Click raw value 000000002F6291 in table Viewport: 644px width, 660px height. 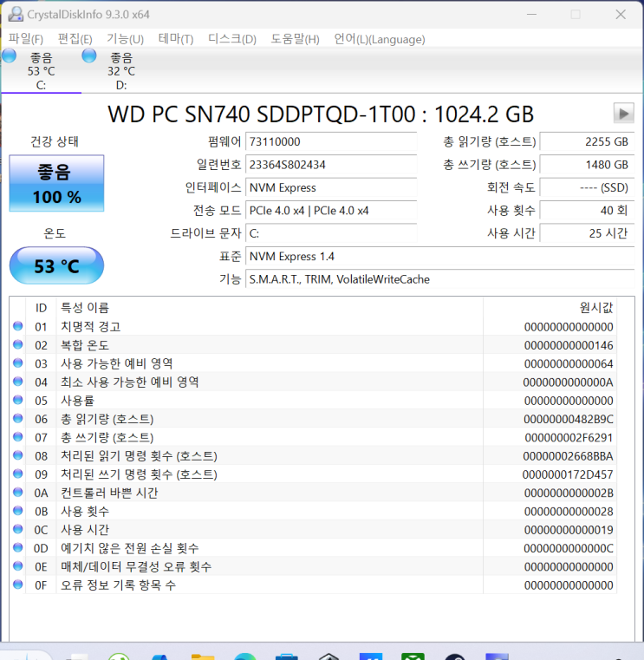point(569,438)
